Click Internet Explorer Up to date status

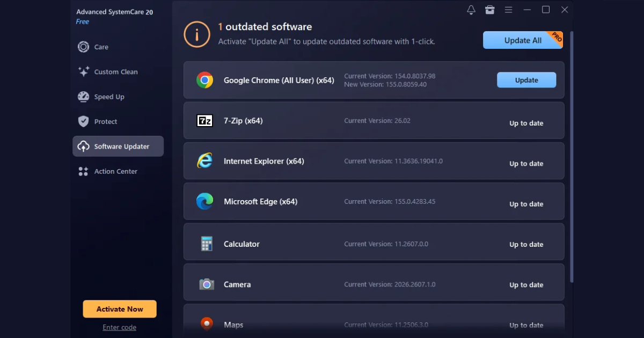point(526,164)
